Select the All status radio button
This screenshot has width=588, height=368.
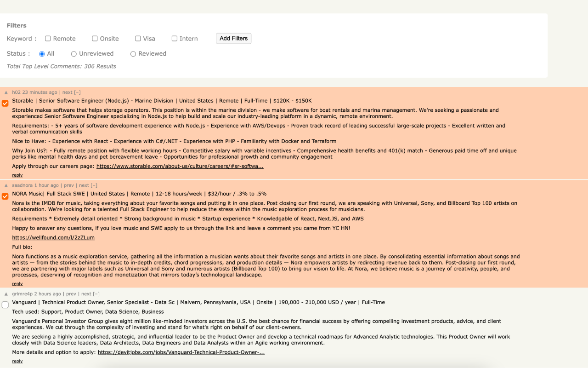click(x=42, y=54)
